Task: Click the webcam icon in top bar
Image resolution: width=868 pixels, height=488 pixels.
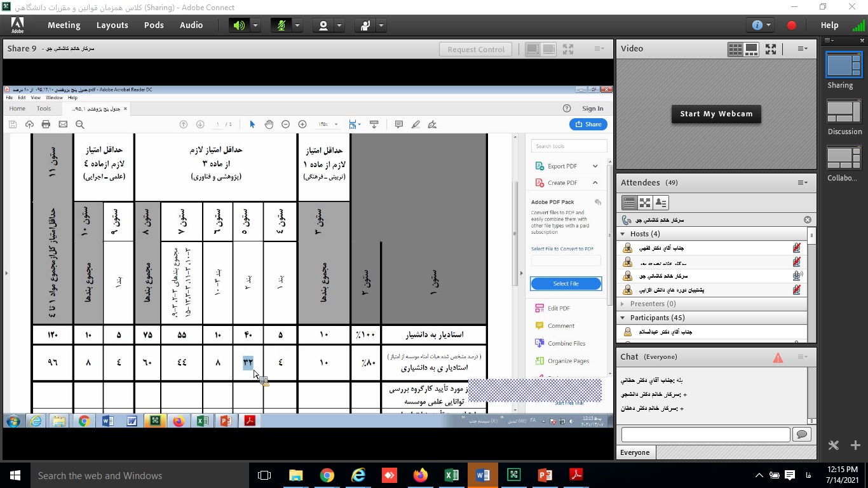Action: (323, 25)
